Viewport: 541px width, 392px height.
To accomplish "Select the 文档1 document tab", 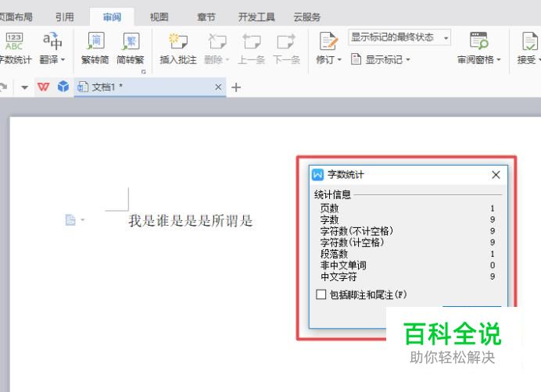I will coord(149,87).
